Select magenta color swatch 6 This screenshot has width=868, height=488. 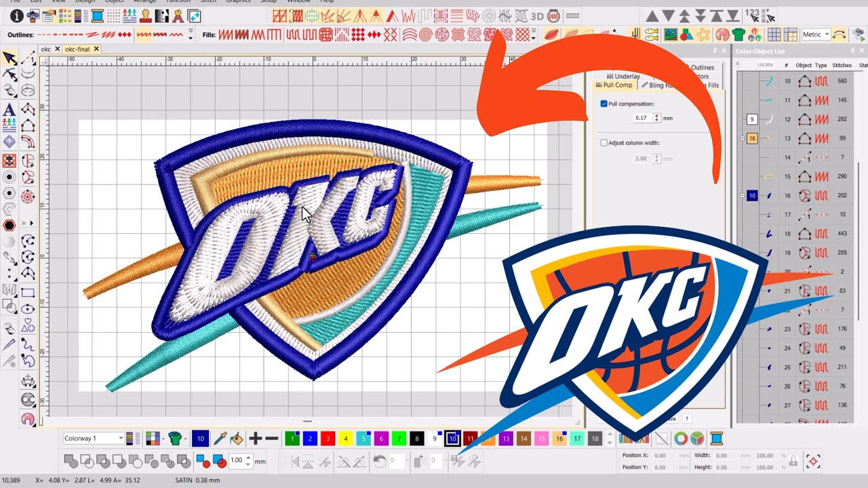click(381, 439)
